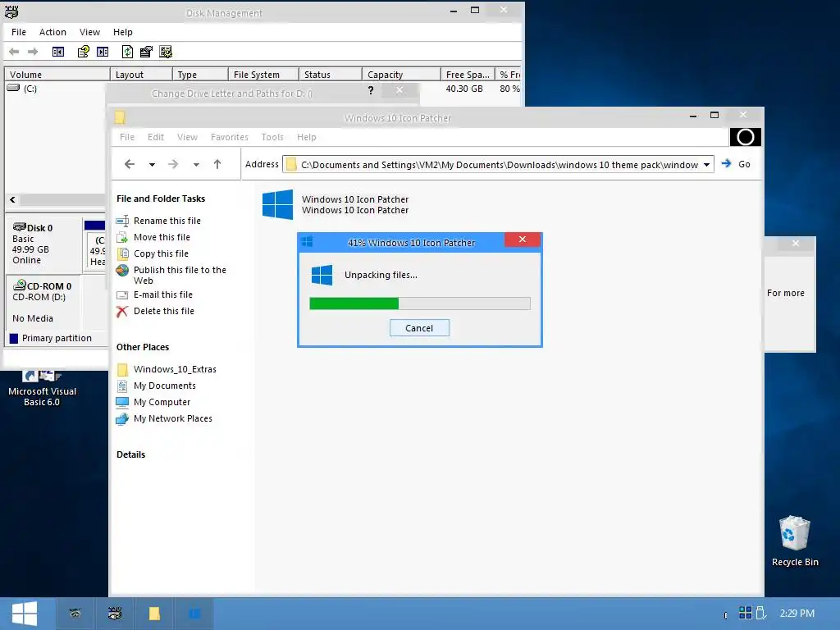The height and width of the screenshot is (630, 840).
Task: Click the Rename this file icon
Action: pos(123,221)
